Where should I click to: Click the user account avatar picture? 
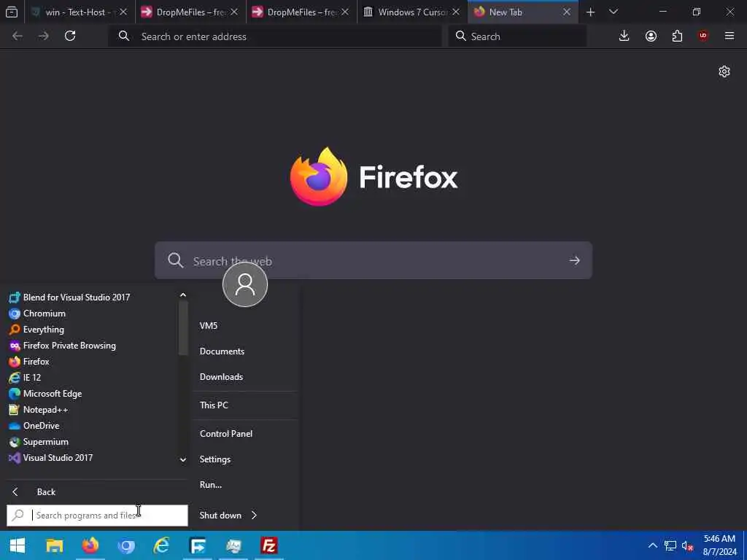245,284
